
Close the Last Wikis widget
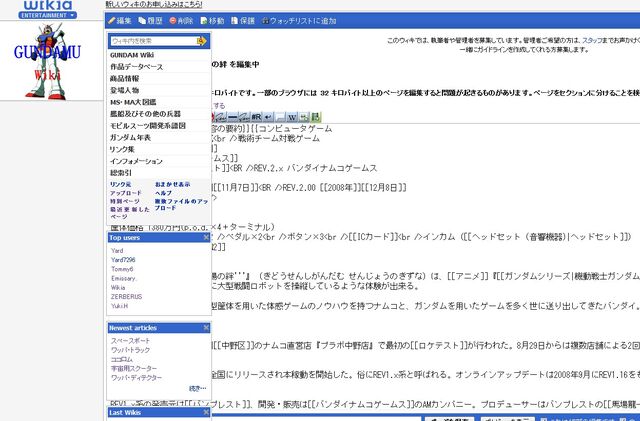[206, 412]
